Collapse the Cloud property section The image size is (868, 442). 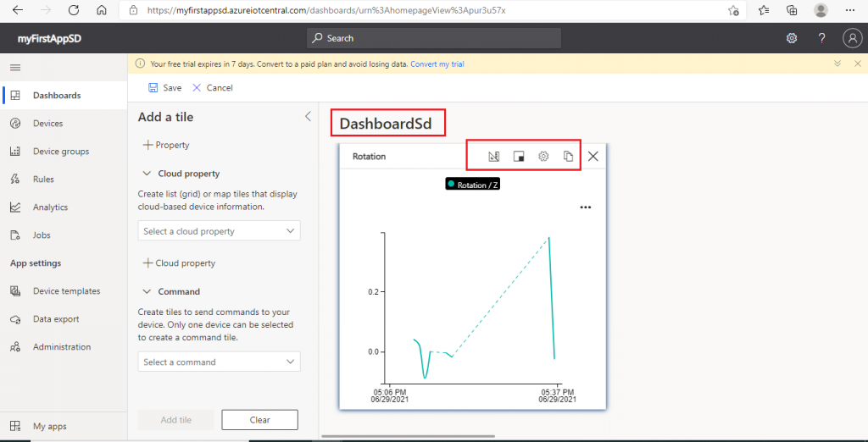click(147, 173)
